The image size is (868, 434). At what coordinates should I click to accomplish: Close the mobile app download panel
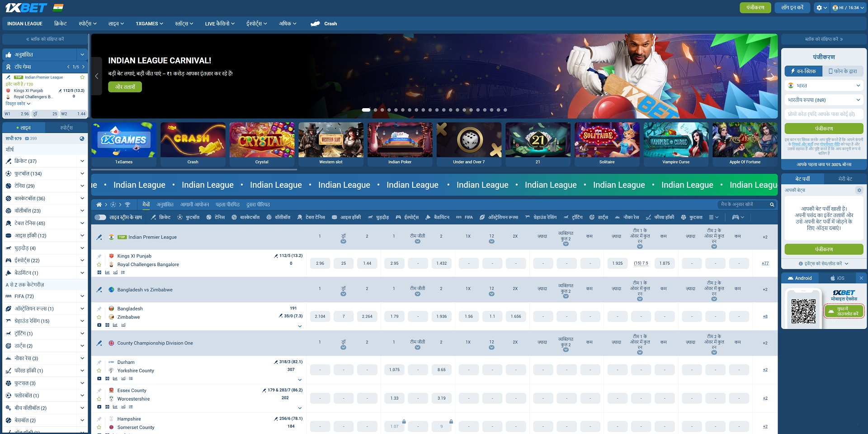coord(861,278)
